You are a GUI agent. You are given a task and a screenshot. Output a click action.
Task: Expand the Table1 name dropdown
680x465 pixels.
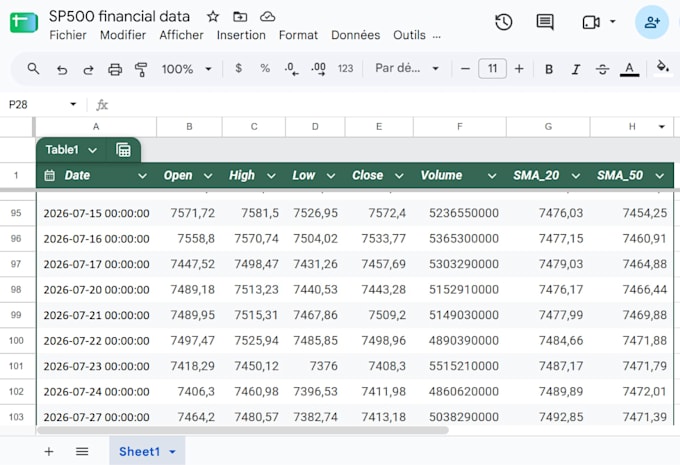coord(92,150)
